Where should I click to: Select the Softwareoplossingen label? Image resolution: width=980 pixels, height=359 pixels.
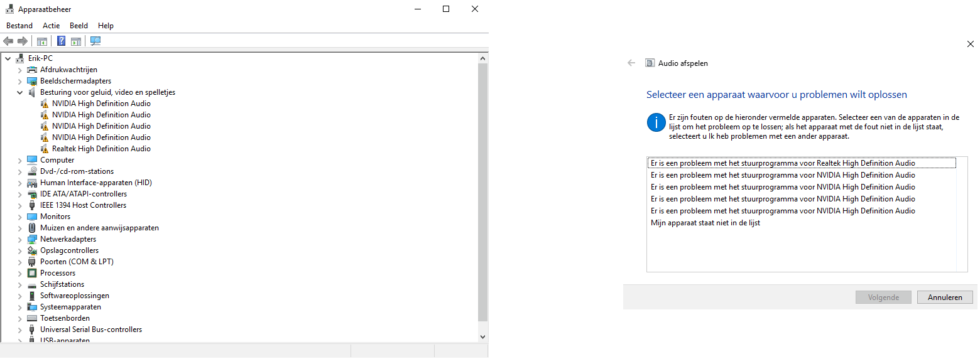(75, 296)
